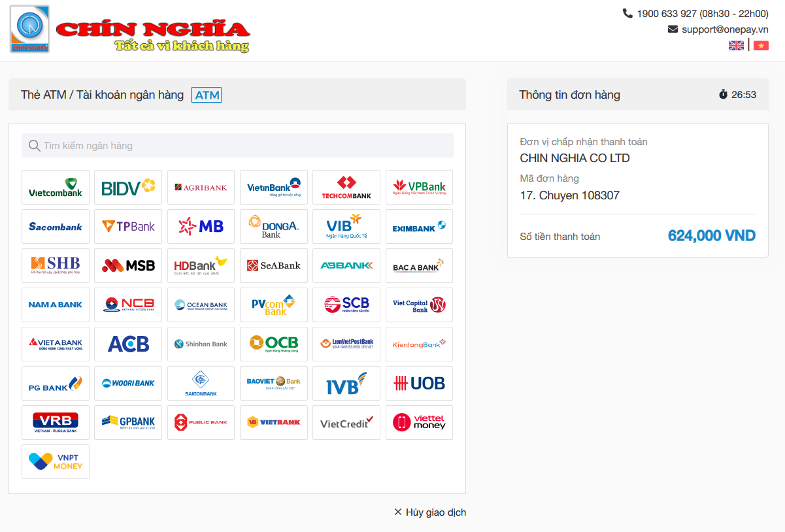The height and width of the screenshot is (532, 785).
Task: Click the Chín Nghĩa logo banner
Action: [129, 29]
